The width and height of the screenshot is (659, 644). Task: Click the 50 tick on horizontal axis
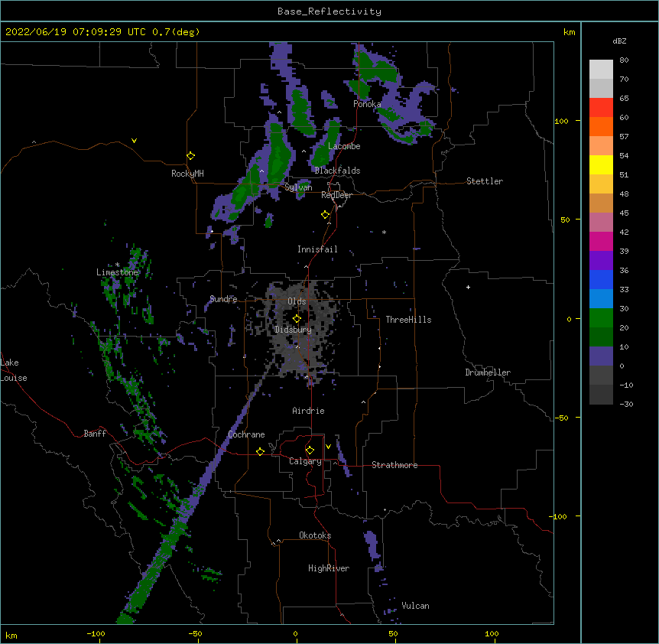pyautogui.click(x=393, y=633)
